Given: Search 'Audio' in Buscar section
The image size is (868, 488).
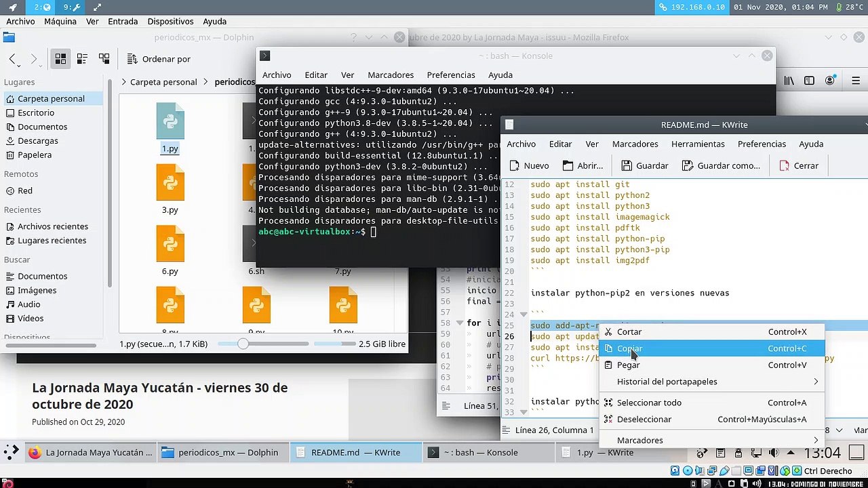Looking at the screenshot, I should click(x=29, y=304).
